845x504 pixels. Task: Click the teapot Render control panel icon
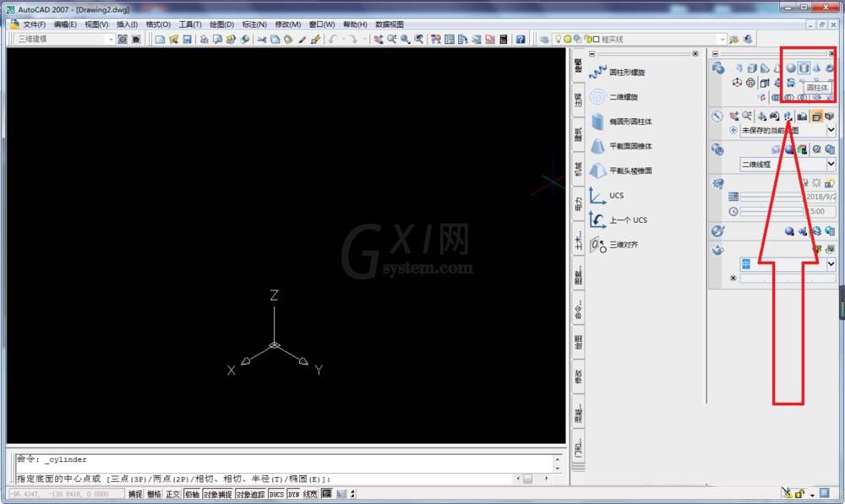click(717, 250)
